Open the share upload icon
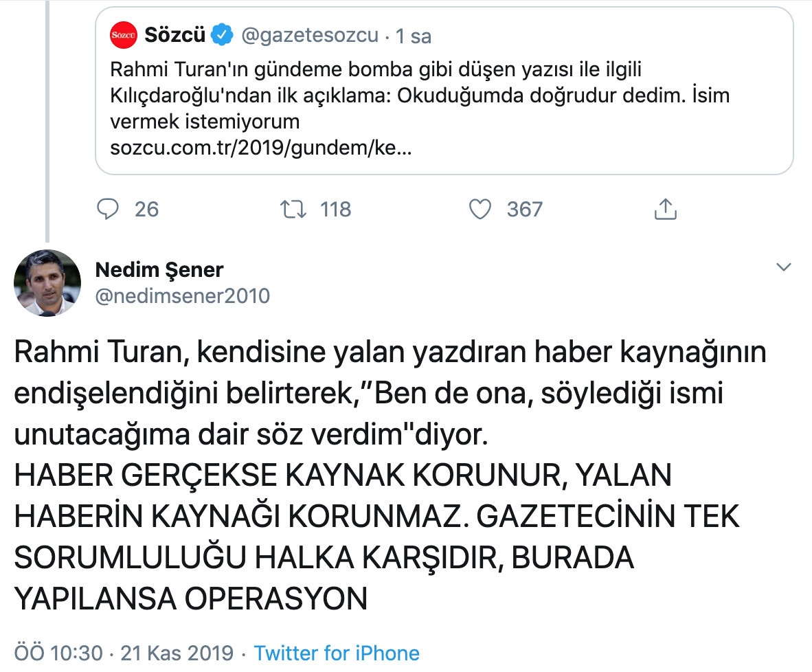Image resolution: width=812 pixels, height=672 pixels. click(666, 209)
